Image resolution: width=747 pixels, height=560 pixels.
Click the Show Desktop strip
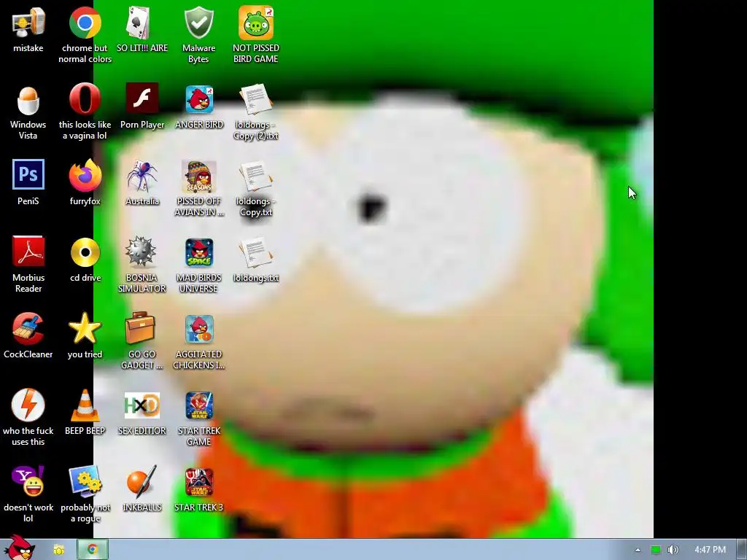pos(742,550)
